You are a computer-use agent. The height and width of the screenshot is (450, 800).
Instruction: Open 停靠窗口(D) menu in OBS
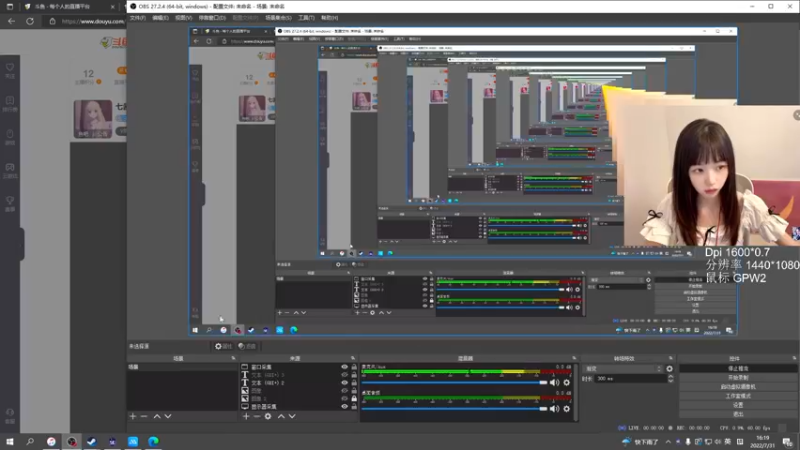click(212, 18)
